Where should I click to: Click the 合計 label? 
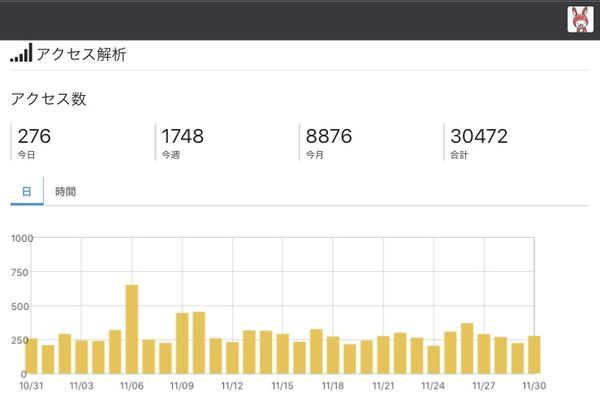(459, 155)
